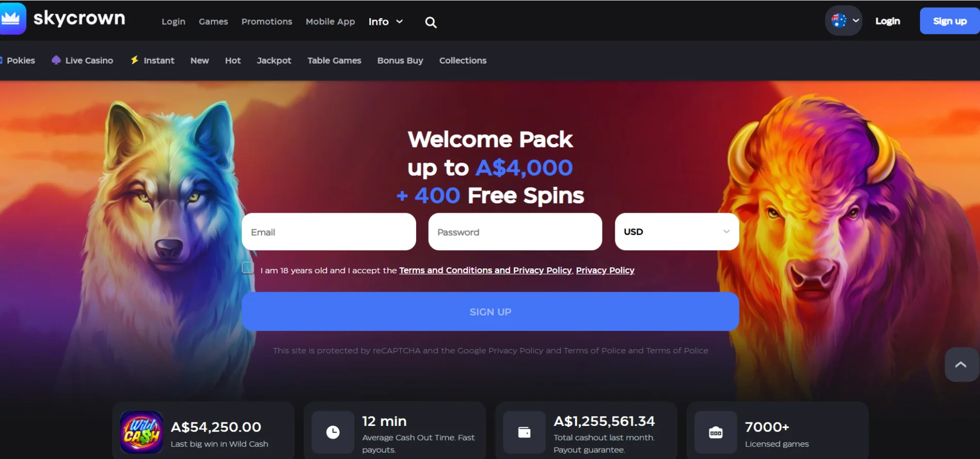Image resolution: width=980 pixels, height=459 pixels.
Task: Tick the 18 years old checkbox
Action: coord(248,268)
